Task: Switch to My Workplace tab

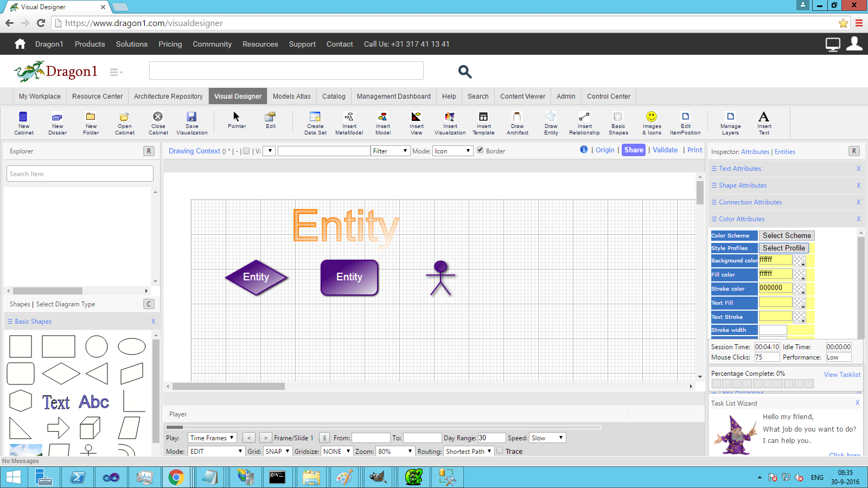Action: tap(40, 96)
